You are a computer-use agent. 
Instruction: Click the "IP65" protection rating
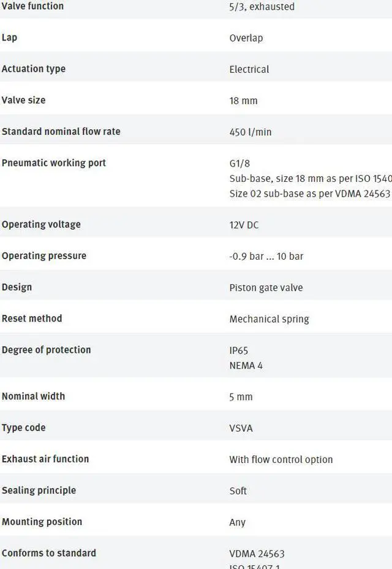(x=239, y=350)
